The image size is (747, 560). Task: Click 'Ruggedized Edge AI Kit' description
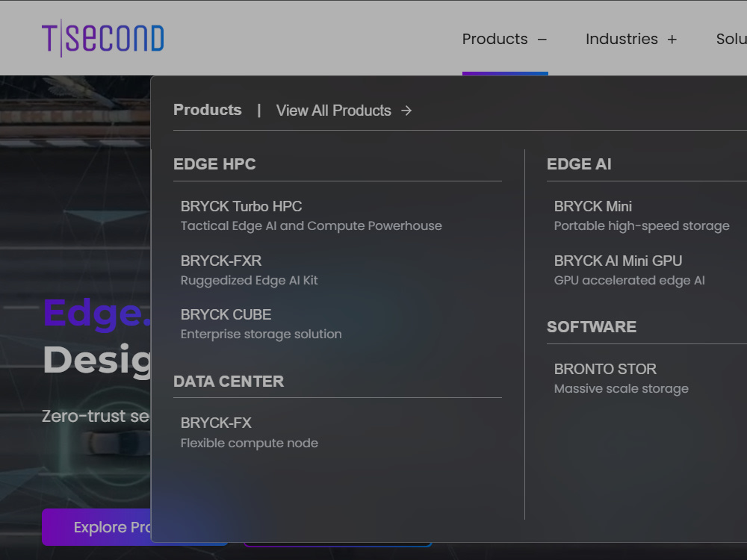[249, 281]
